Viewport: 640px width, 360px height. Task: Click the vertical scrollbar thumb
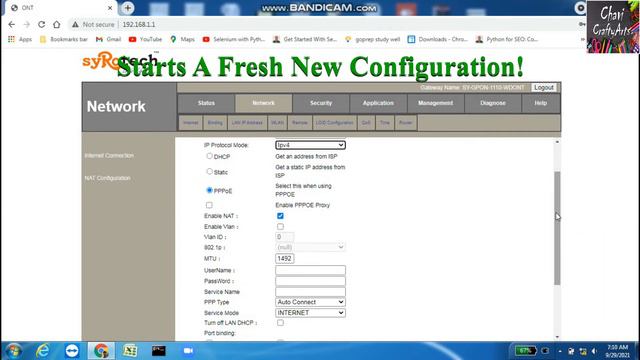click(557, 228)
